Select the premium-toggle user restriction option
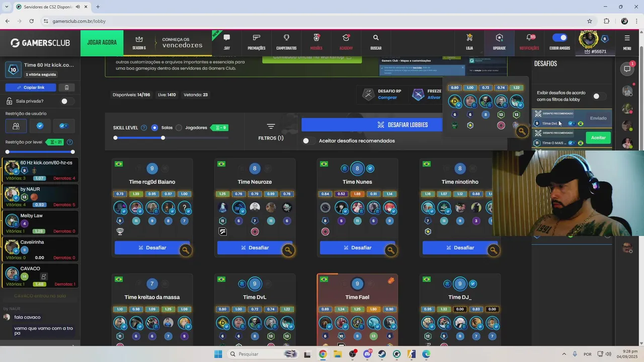 pyautogui.click(x=64, y=126)
